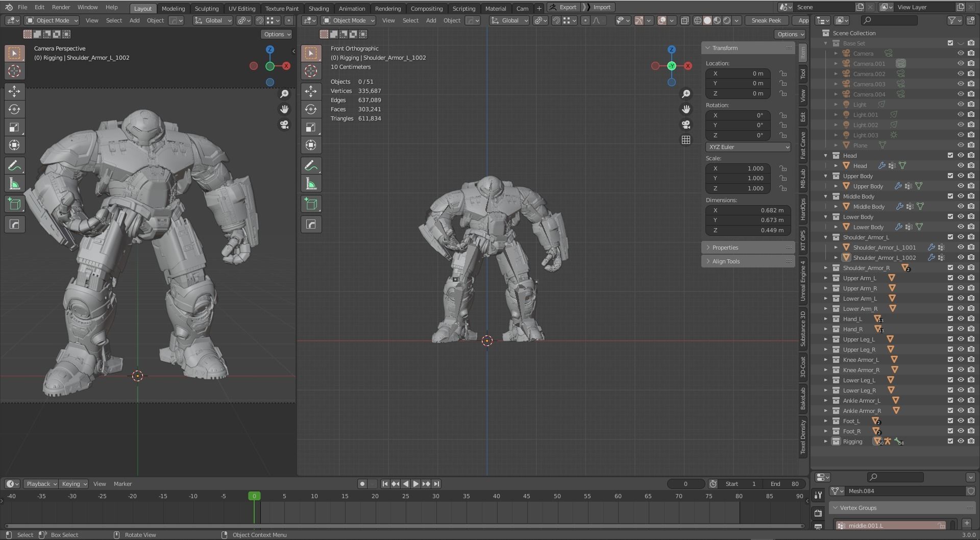Image resolution: width=980 pixels, height=540 pixels.
Task: Click the Export button in the top bar
Action: [x=563, y=7]
